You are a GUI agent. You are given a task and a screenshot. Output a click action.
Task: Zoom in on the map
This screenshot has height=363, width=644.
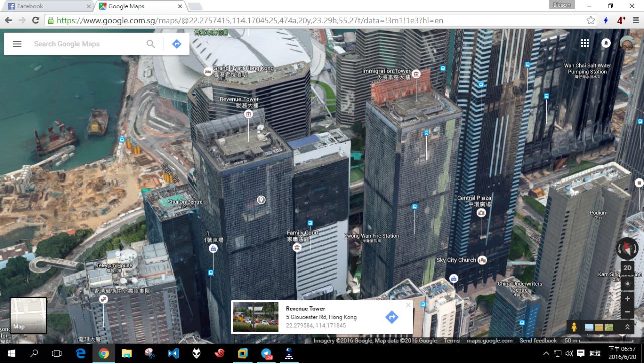point(627,299)
